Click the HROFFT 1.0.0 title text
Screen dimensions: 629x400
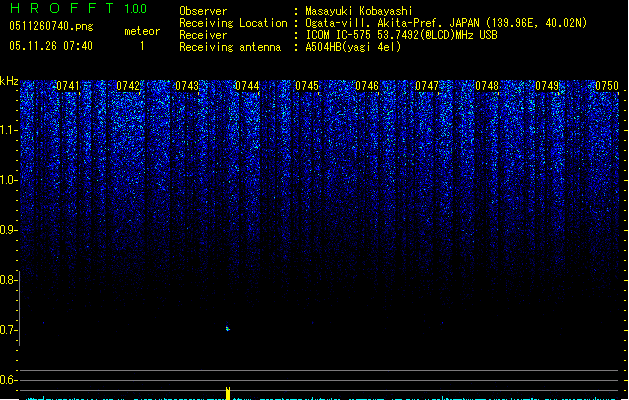click(79, 8)
